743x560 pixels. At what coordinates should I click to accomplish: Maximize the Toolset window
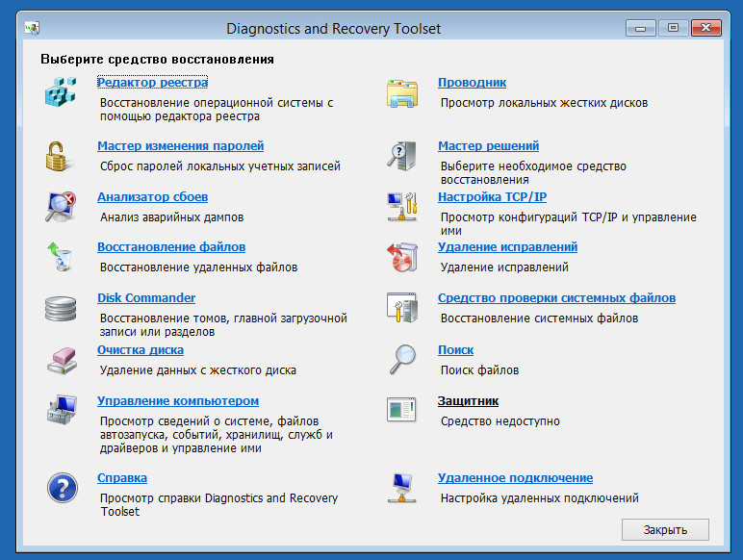pos(673,28)
